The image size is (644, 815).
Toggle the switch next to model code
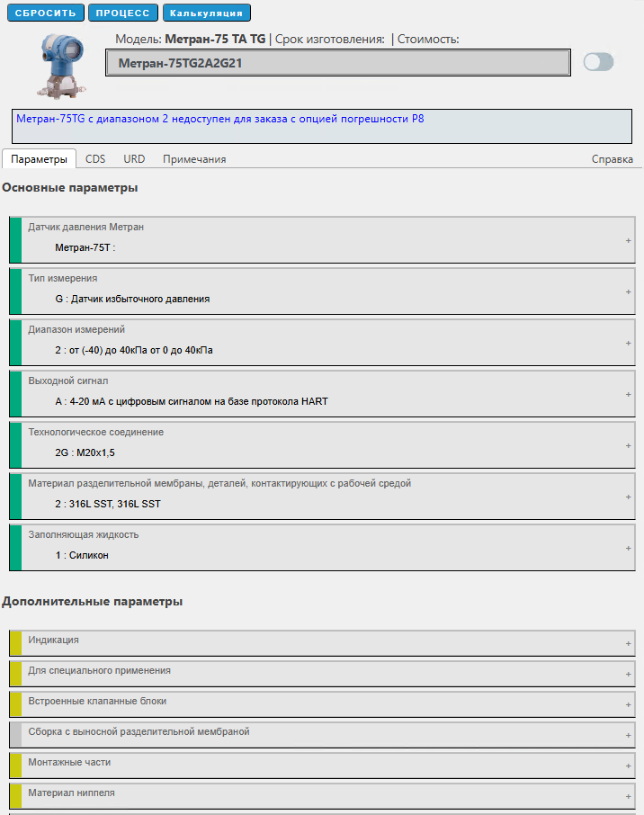598,62
